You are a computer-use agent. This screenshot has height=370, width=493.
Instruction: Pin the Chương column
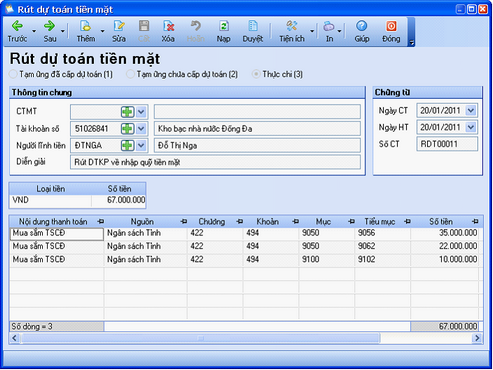click(x=239, y=222)
